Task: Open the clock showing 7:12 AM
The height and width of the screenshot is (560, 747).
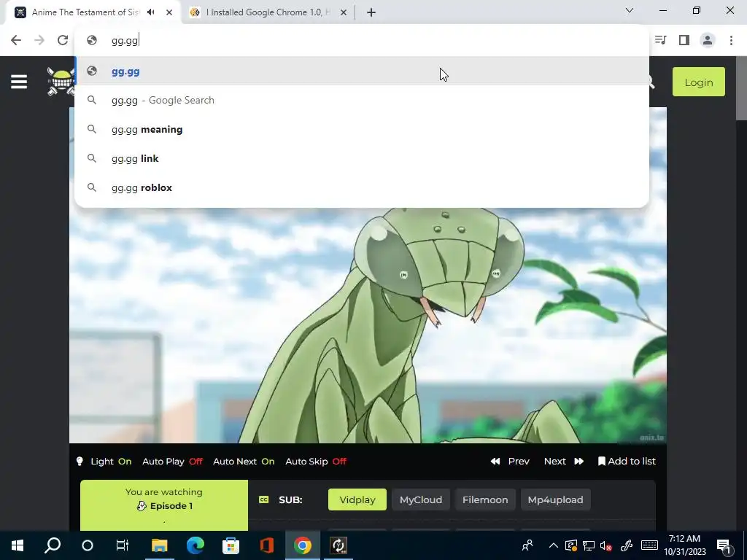Action: tap(684, 545)
